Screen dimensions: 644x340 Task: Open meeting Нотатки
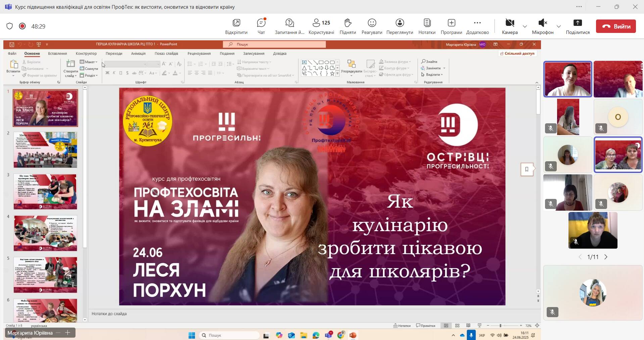[x=427, y=26]
